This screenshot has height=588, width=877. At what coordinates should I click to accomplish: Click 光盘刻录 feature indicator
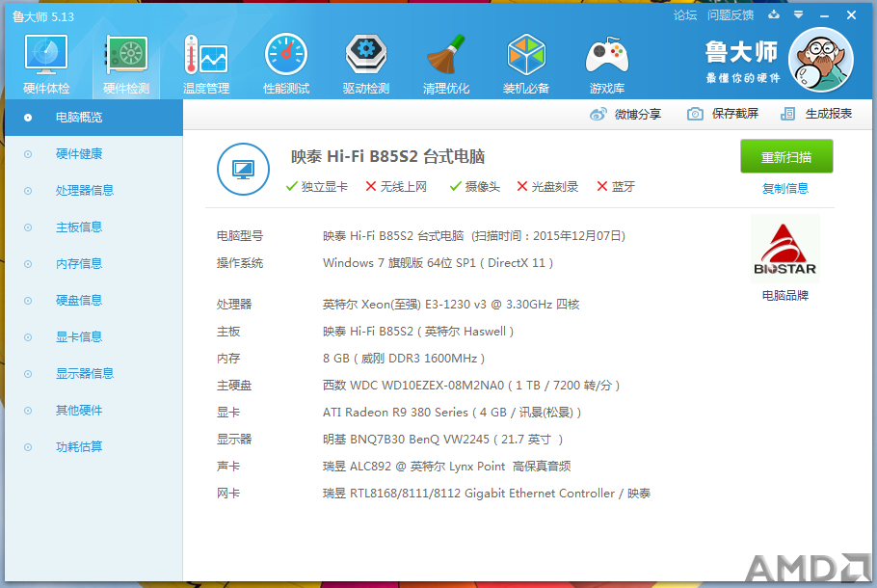tap(547, 187)
